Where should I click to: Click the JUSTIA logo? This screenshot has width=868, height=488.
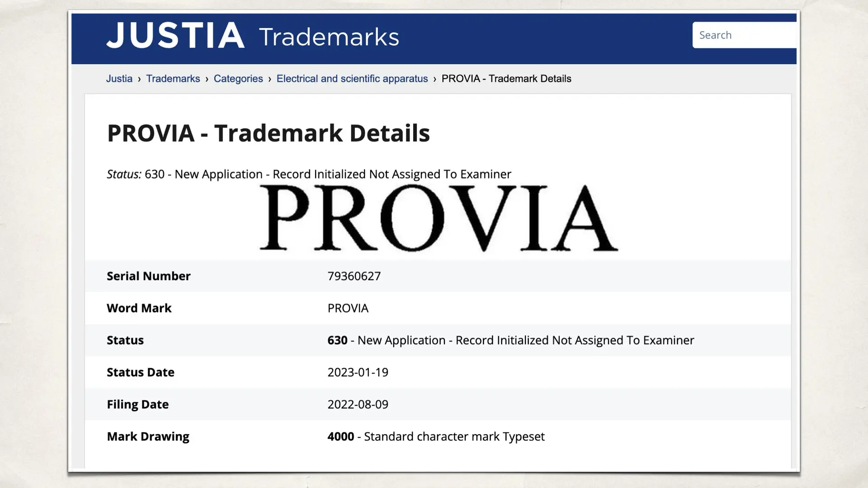click(x=175, y=35)
